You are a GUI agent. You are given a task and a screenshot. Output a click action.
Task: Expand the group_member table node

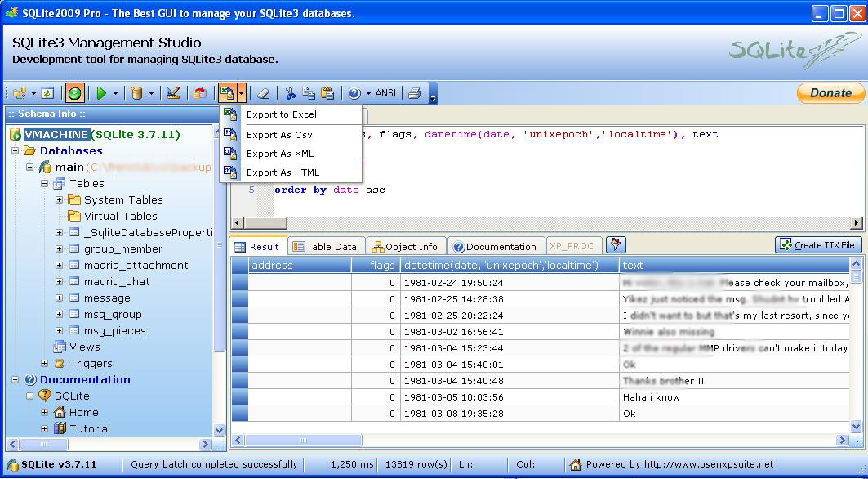(60, 249)
